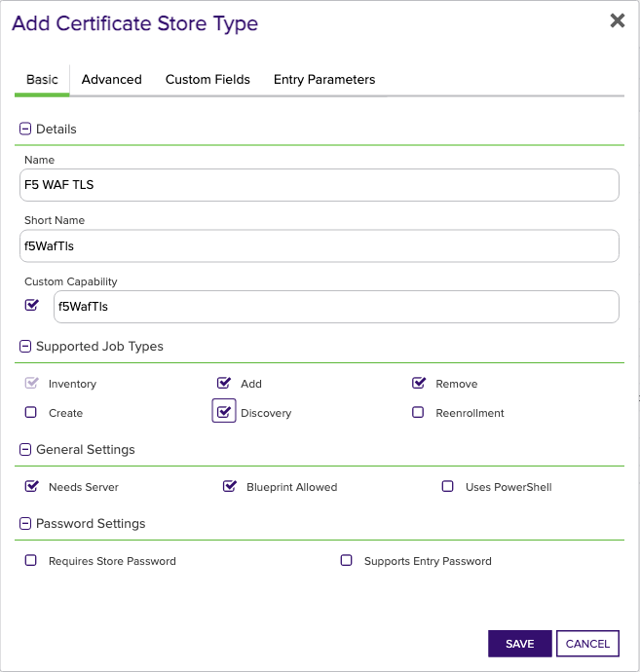Click the SAVE button
The image size is (640, 672).
click(520, 644)
